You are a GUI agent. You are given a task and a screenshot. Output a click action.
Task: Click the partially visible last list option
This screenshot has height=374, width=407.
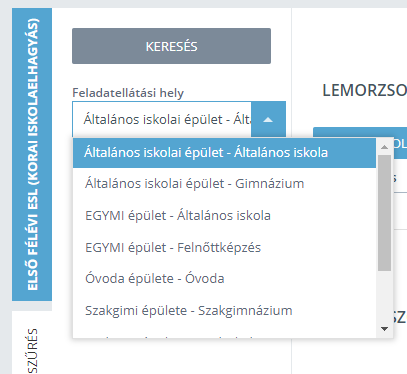click(224, 334)
